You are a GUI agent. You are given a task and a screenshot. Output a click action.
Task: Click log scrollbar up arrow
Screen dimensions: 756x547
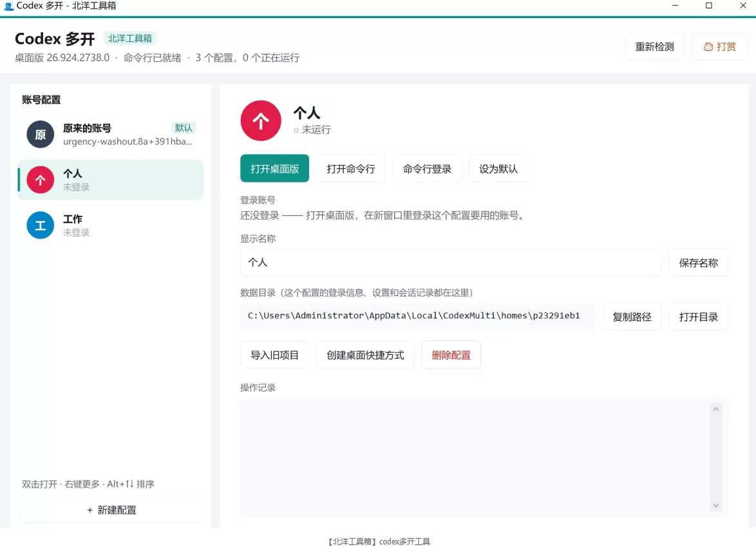coord(716,410)
